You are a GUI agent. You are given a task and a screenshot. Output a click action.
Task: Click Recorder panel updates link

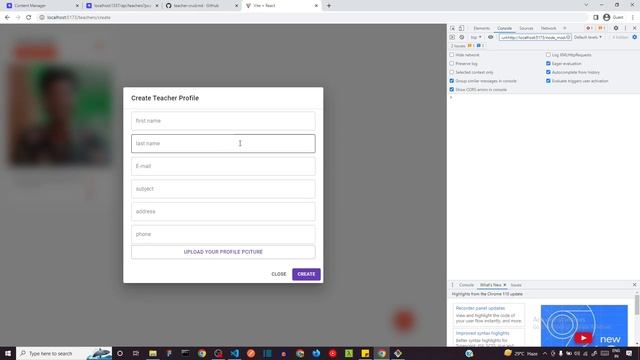click(x=480, y=308)
